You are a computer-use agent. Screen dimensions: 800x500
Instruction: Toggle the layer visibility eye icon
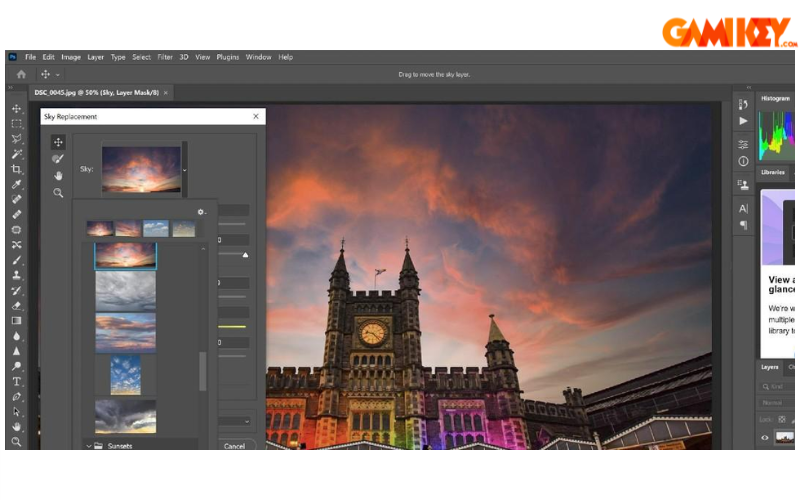765,438
